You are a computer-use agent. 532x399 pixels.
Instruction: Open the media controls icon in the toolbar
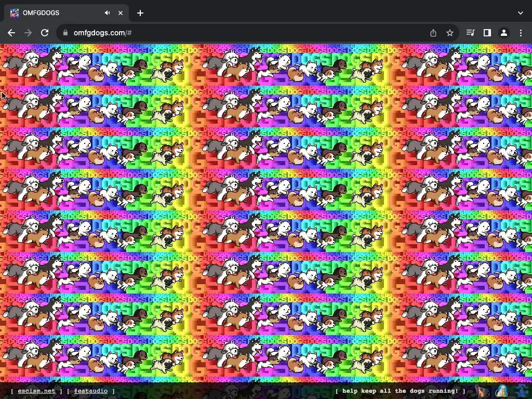pyautogui.click(x=470, y=33)
